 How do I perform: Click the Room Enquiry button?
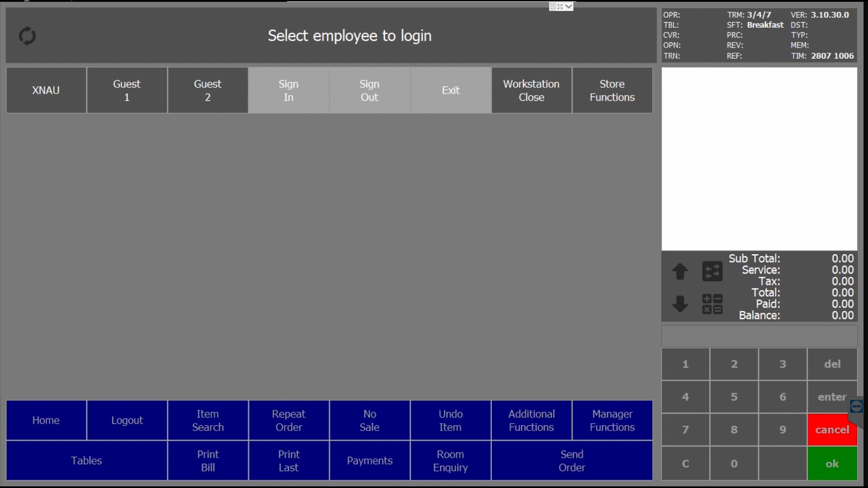click(450, 460)
